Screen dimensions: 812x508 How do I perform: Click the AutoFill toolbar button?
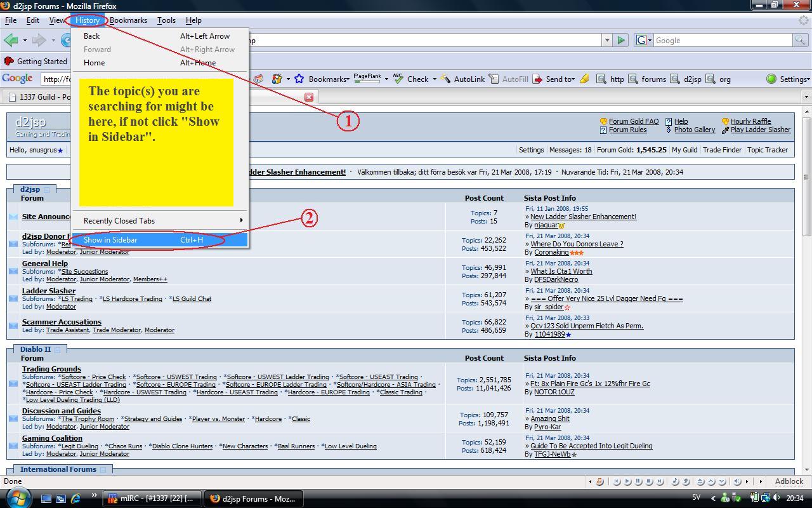click(x=509, y=79)
